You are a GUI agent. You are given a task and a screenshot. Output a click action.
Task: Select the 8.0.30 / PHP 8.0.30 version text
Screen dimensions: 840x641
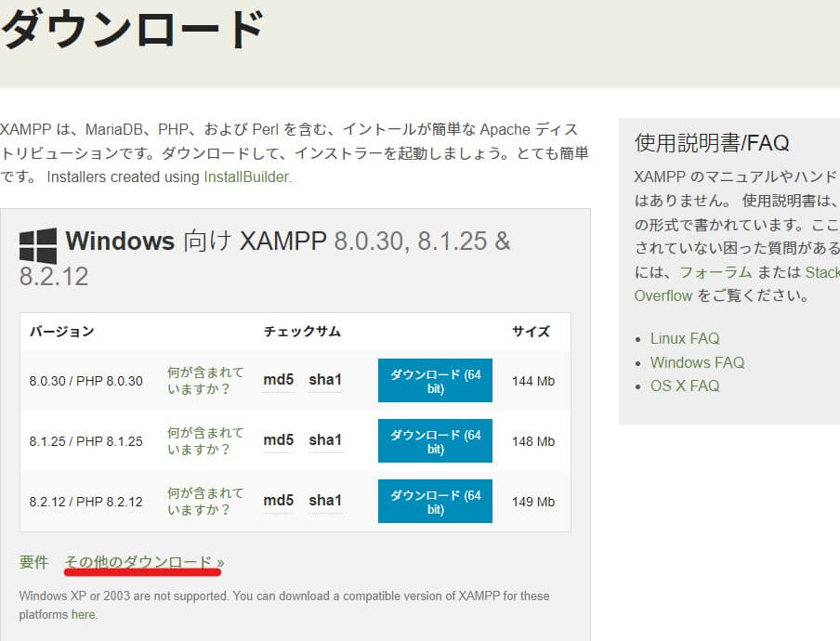85,381
